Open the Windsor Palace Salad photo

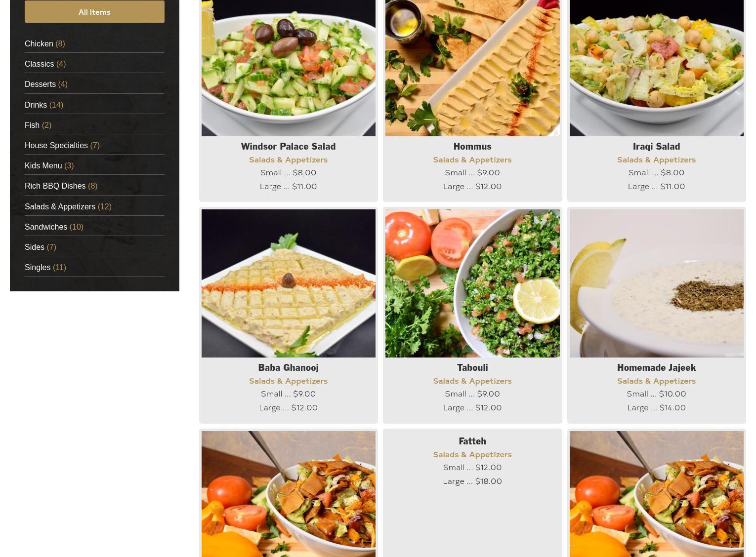289,68
